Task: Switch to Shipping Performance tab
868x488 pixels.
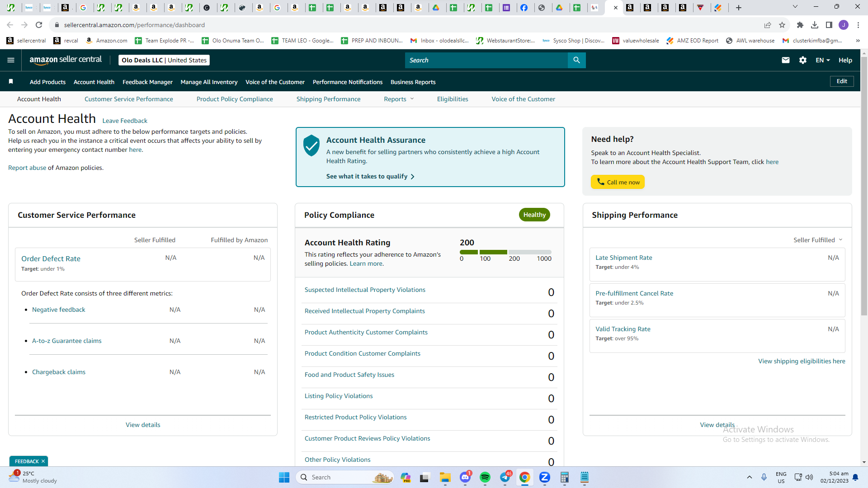Action: pos(329,99)
